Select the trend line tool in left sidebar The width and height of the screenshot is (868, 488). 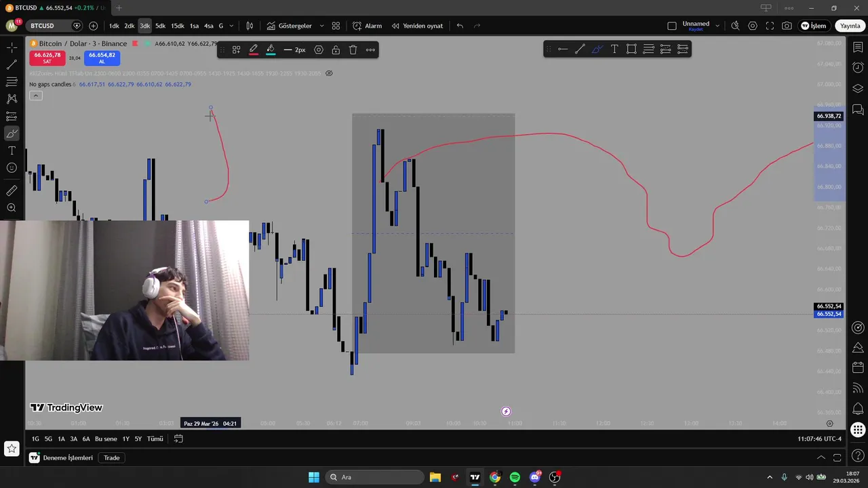[x=12, y=65]
